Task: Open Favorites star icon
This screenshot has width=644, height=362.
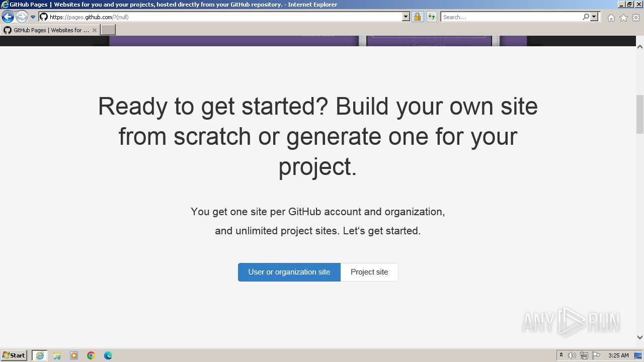Action: click(x=623, y=18)
